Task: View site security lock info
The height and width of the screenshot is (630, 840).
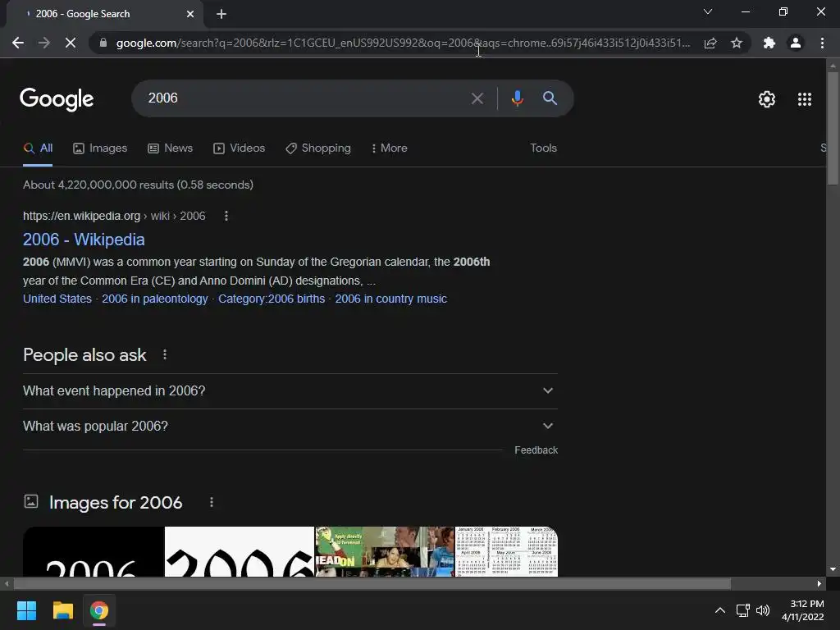Action: click(x=103, y=43)
